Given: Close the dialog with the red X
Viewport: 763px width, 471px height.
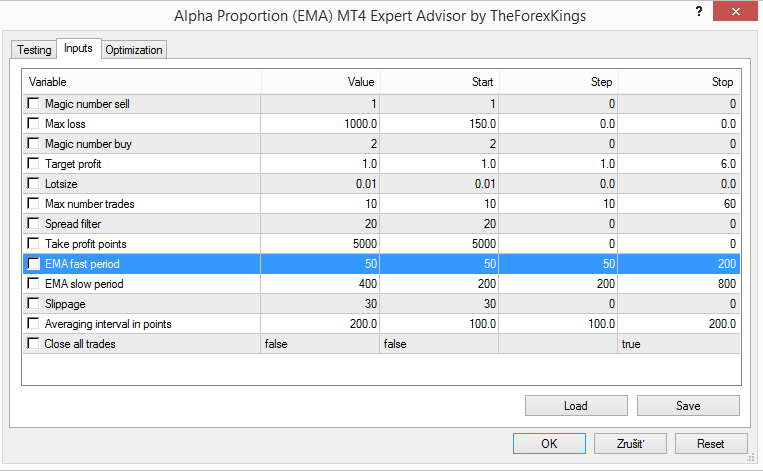Looking at the screenshot, I should [735, 11].
